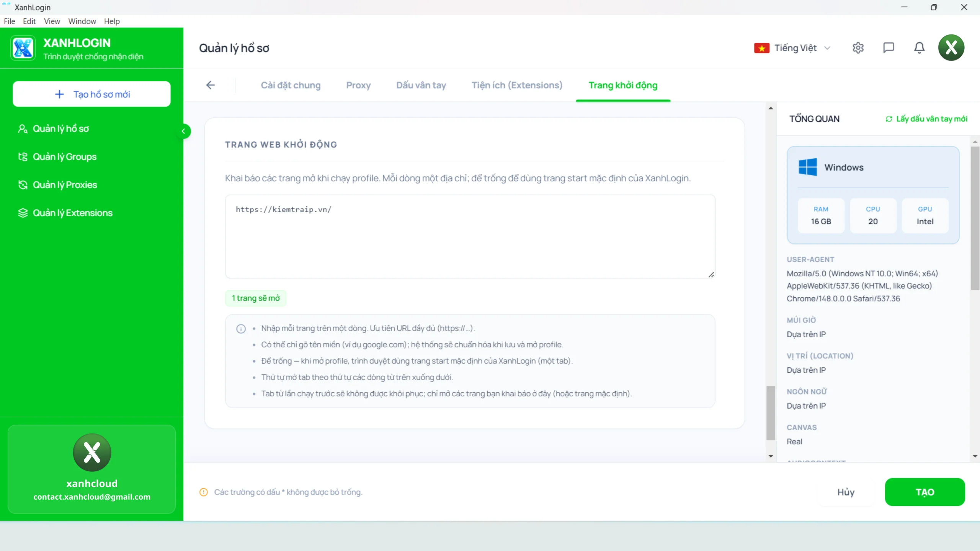The height and width of the screenshot is (551, 980).
Task: Click the overview panel scroll down arrow
Action: tap(975, 456)
